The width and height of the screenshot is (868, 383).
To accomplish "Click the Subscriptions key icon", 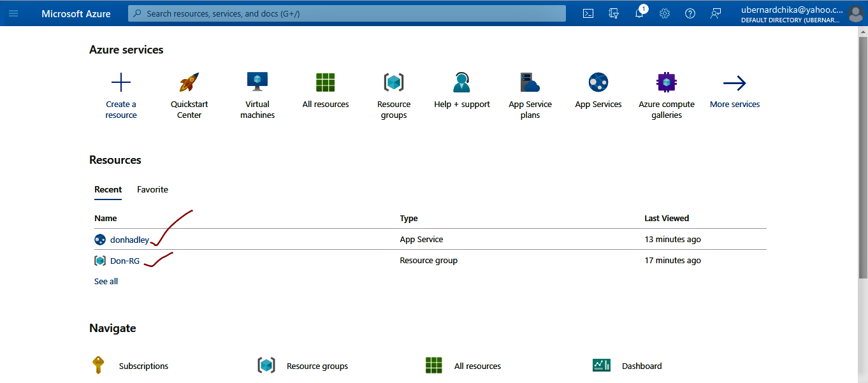I will 98,365.
